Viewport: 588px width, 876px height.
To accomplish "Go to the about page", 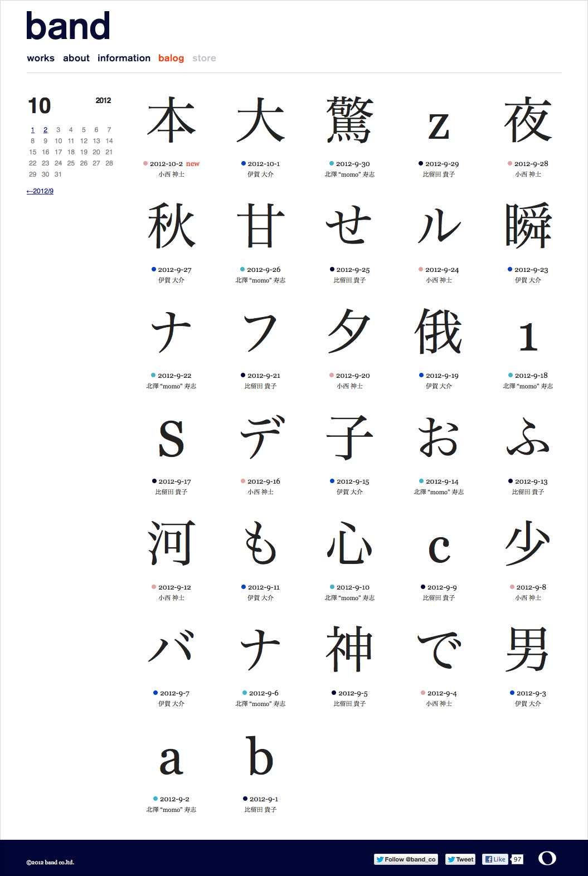I will click(76, 58).
